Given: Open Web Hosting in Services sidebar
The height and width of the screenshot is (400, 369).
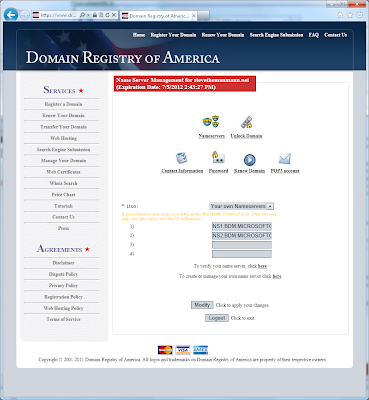Looking at the screenshot, I should 63,138.
